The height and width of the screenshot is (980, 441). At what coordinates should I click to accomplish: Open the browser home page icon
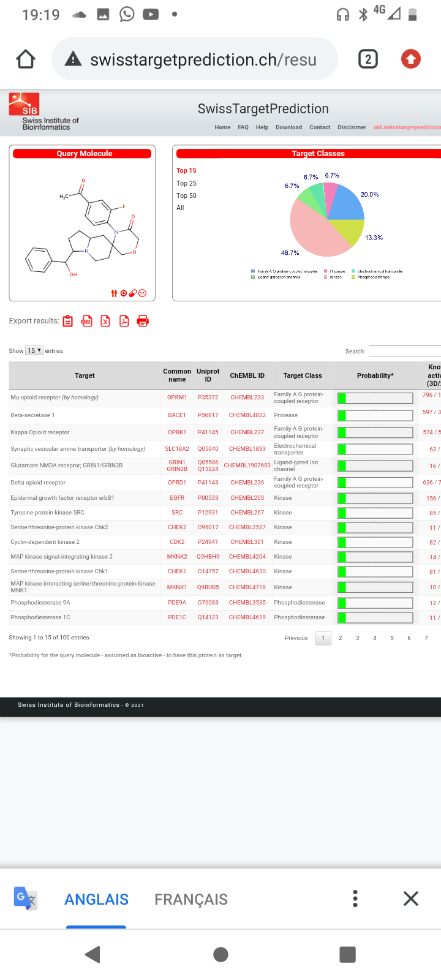[x=26, y=59]
